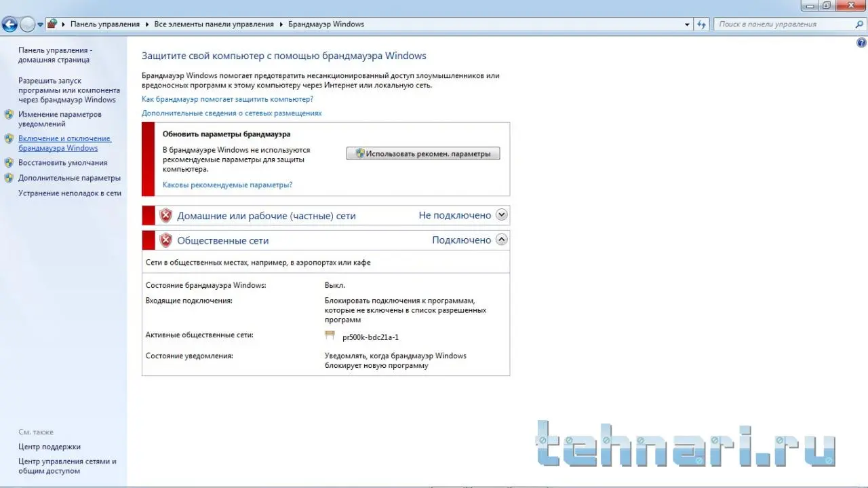This screenshot has width=868, height=488.
Task: Click the Control Panel icon in address bar
Action: [52, 24]
